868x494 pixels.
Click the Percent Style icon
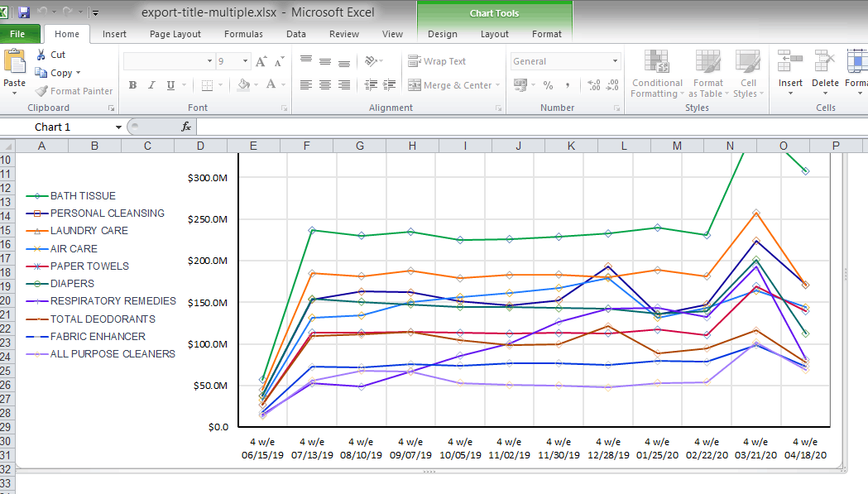coord(548,85)
